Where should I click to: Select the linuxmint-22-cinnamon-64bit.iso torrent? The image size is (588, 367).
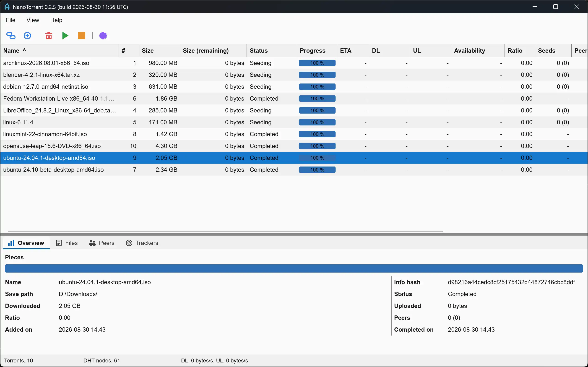click(x=294, y=134)
